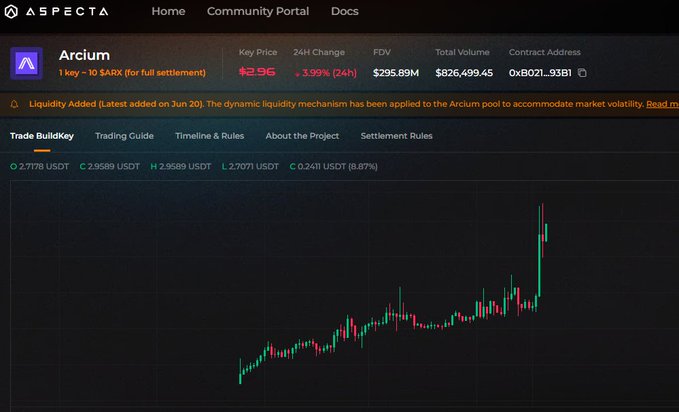The width and height of the screenshot is (679, 412).
Task: Click the O 2.7178 USDT open value
Action: pyautogui.click(x=39, y=166)
